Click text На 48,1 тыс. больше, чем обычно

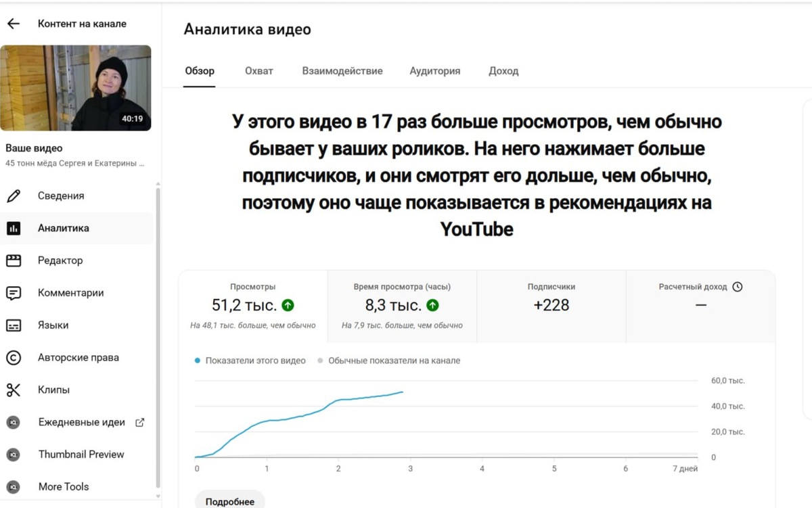click(x=253, y=325)
